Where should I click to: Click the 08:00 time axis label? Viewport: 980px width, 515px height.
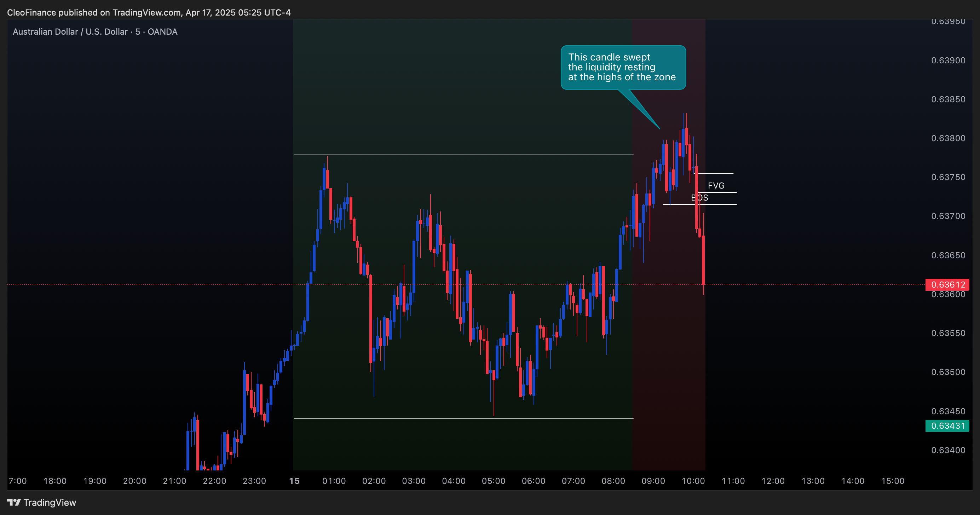pos(613,481)
